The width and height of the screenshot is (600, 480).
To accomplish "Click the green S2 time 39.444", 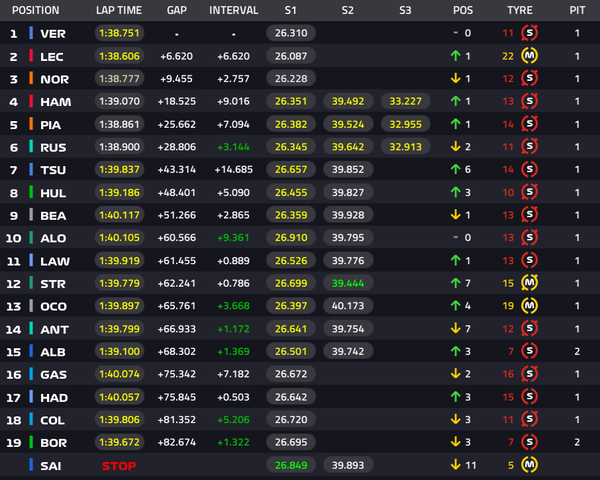I will coord(348,283).
